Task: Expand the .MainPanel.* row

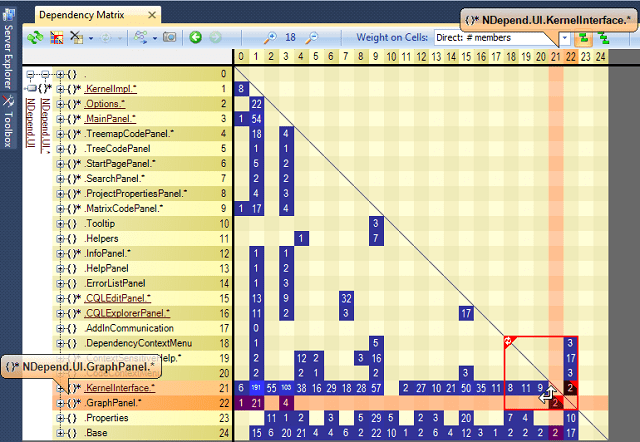Action: coord(60,119)
